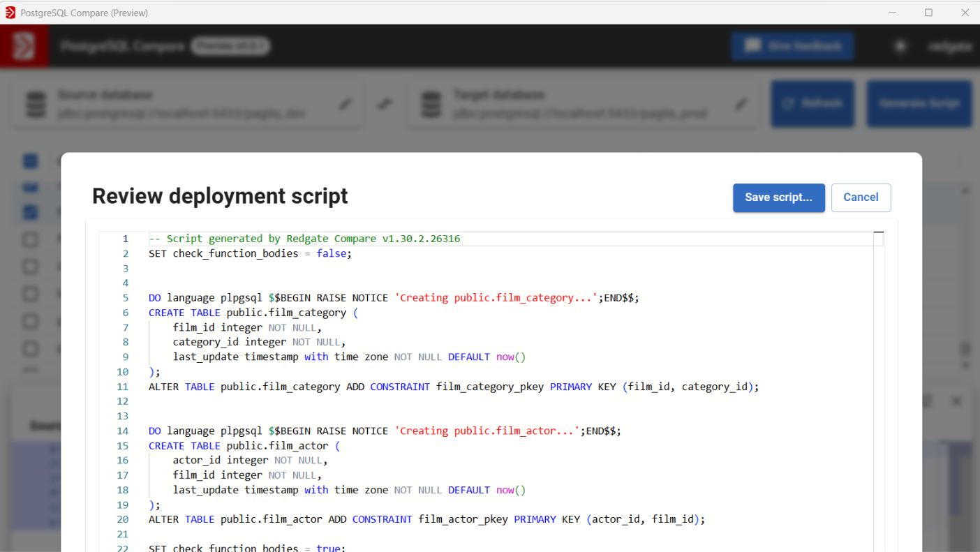Click 'Creating public.film_actor...' notice line
The width and height of the screenshot is (980, 552).
coord(385,431)
